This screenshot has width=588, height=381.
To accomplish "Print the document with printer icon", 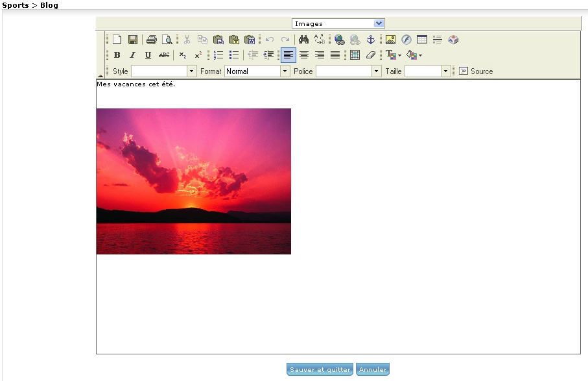I will [x=152, y=40].
